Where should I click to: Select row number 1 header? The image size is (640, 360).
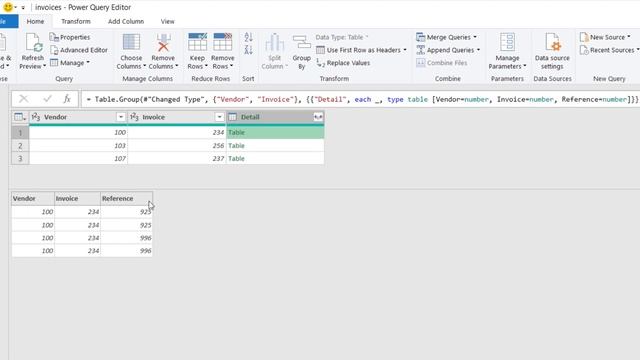pos(20,133)
